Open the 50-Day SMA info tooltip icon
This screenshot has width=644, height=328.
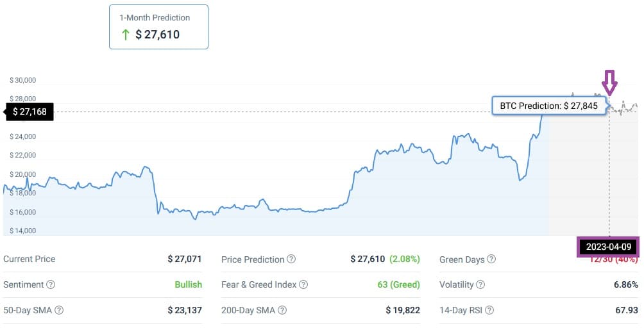pyautogui.click(x=59, y=310)
